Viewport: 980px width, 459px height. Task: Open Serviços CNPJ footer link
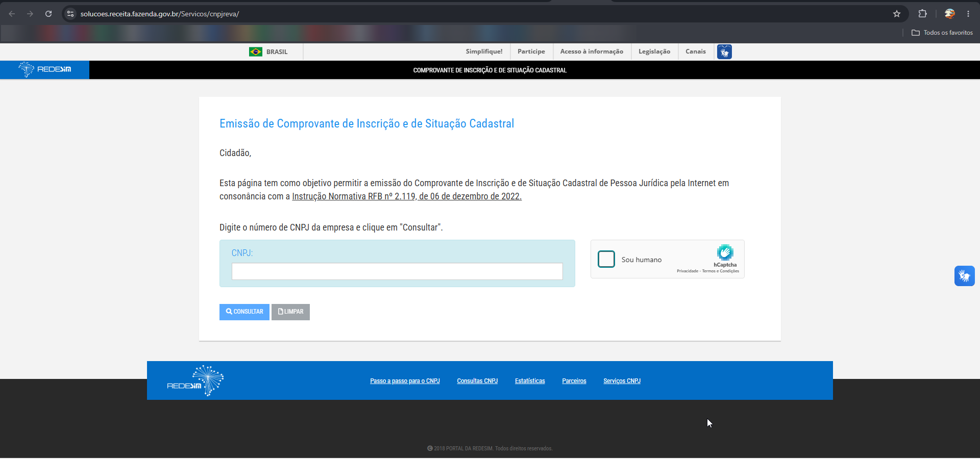pyautogui.click(x=622, y=381)
